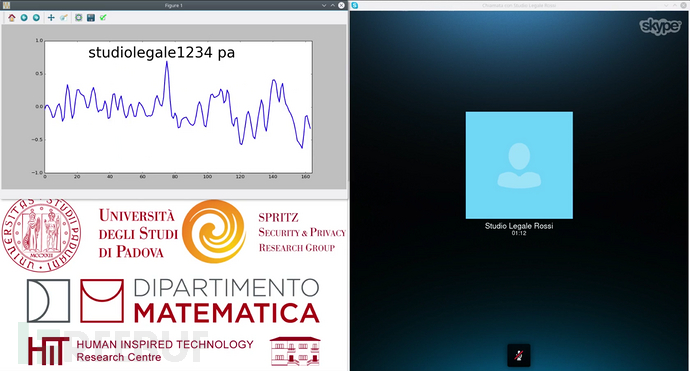
Task: Click the Studio Legale Rossi contact avatar
Action: coord(519,165)
